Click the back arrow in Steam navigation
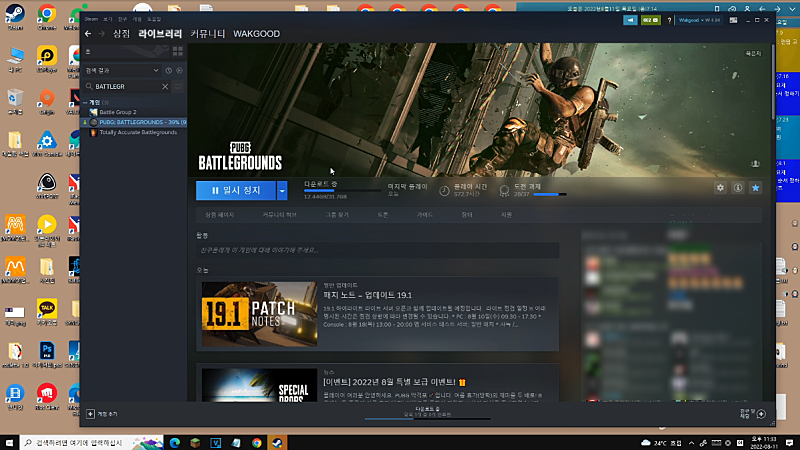 point(87,34)
